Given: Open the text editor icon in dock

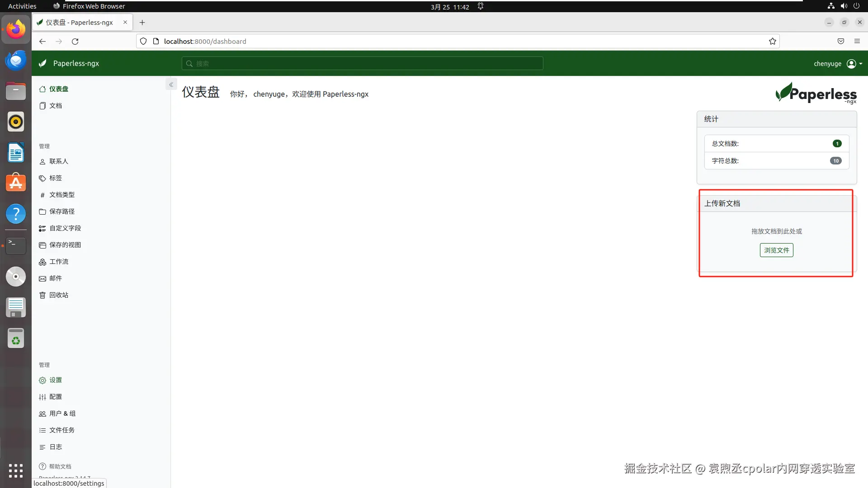Looking at the screenshot, I should point(16,307).
